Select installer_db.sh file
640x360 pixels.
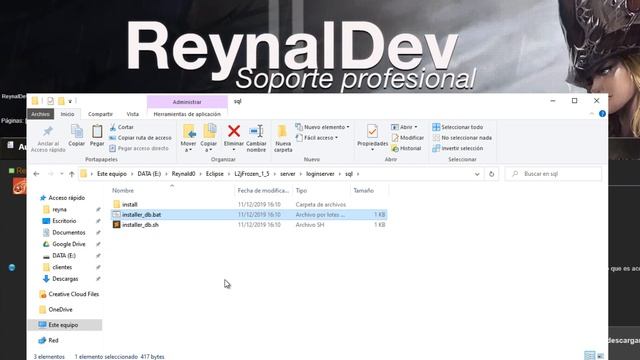249,225
